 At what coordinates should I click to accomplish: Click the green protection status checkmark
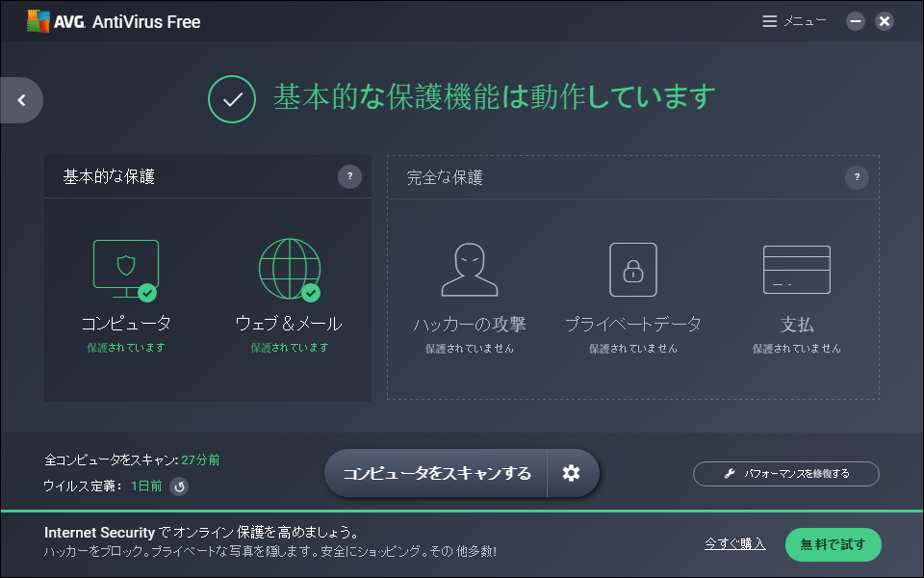coord(232,98)
